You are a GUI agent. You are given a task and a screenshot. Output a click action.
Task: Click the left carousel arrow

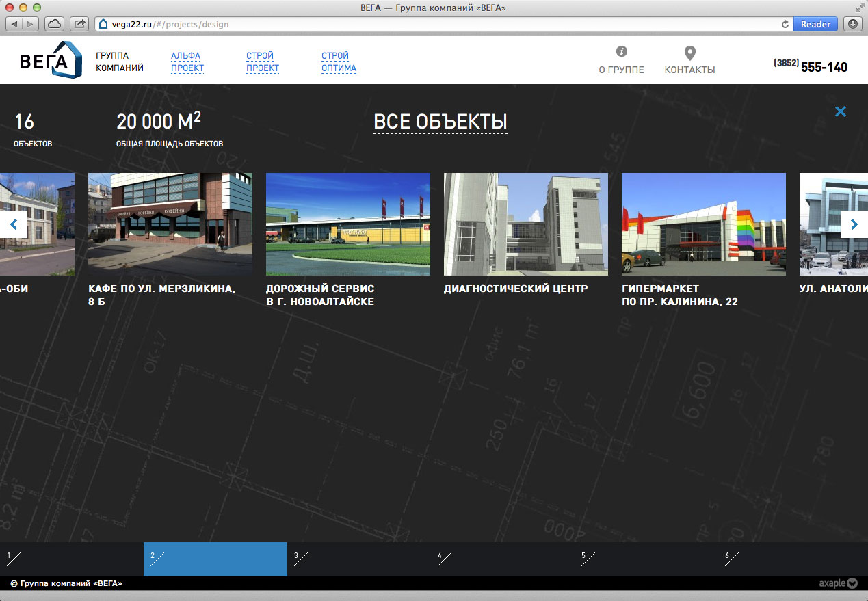tap(14, 224)
